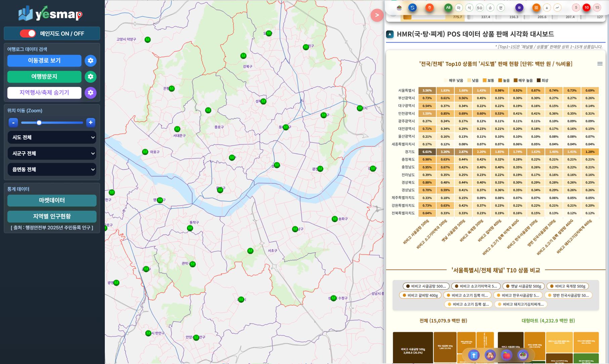The height and width of the screenshot is (364, 609).
Task: Click the 마켓데이터 button
Action: [x=52, y=200]
